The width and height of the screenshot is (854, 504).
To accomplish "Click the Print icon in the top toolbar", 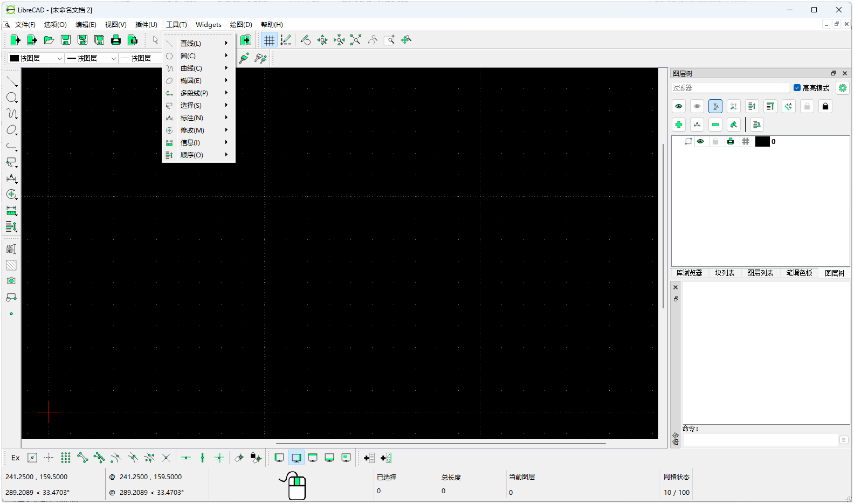I will [115, 40].
